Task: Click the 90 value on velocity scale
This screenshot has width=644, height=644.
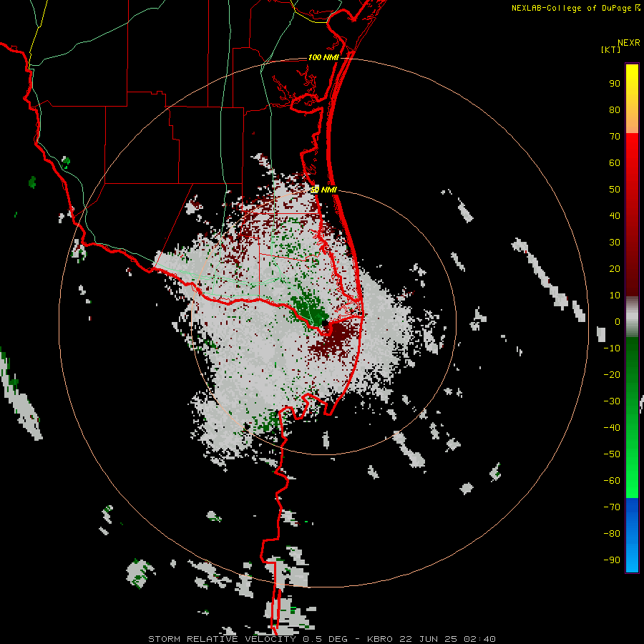Action: pyautogui.click(x=615, y=84)
